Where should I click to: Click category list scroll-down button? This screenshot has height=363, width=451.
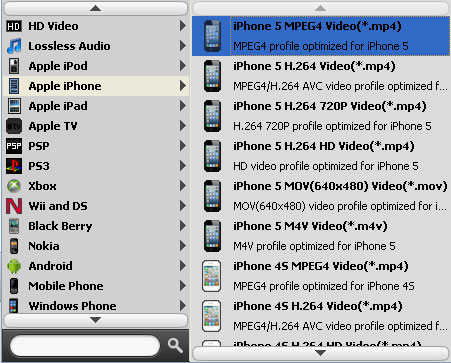[95, 320]
